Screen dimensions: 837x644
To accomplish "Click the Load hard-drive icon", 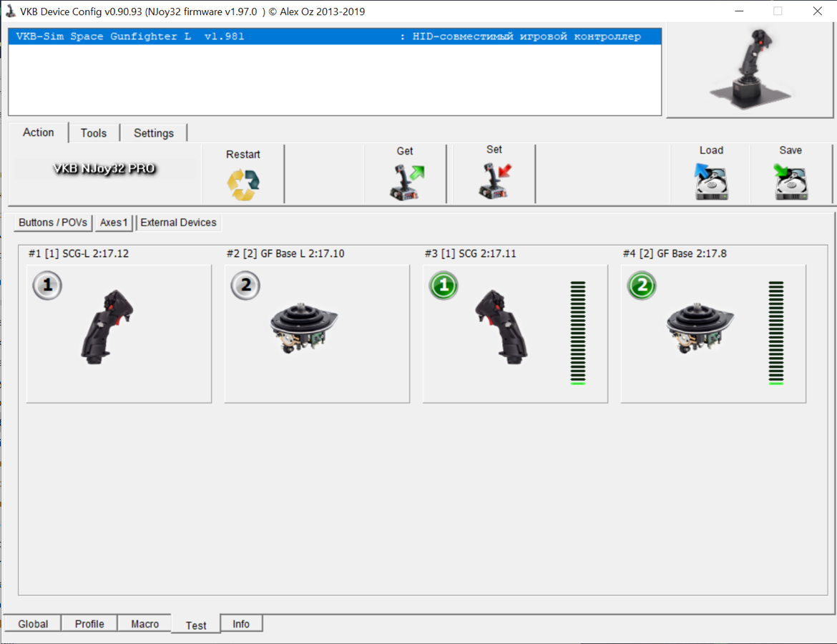I will (711, 182).
